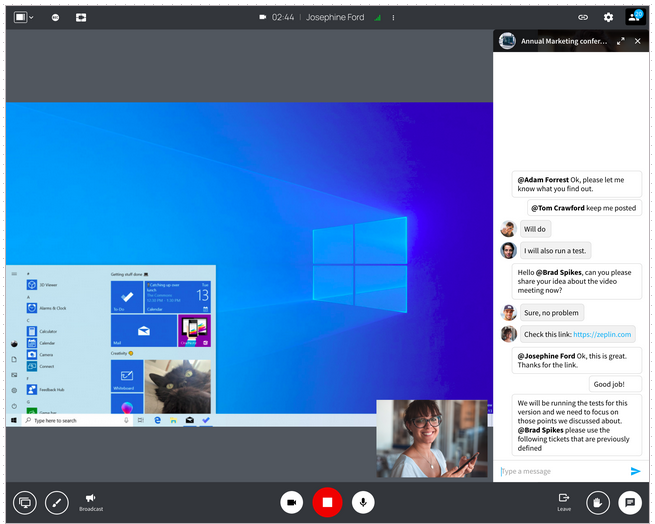
Task: Click the Type a message field
Action: pos(563,471)
